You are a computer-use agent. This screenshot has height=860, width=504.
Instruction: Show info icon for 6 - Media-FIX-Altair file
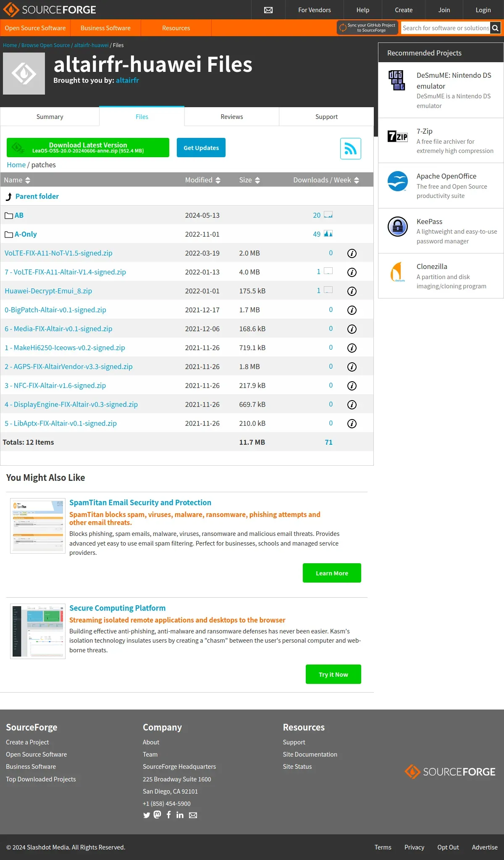(x=352, y=329)
